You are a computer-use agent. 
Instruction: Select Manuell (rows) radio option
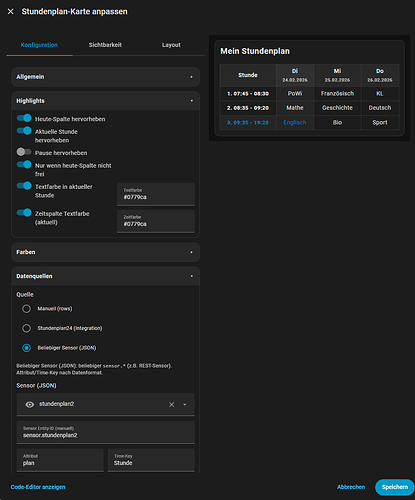coord(26,309)
